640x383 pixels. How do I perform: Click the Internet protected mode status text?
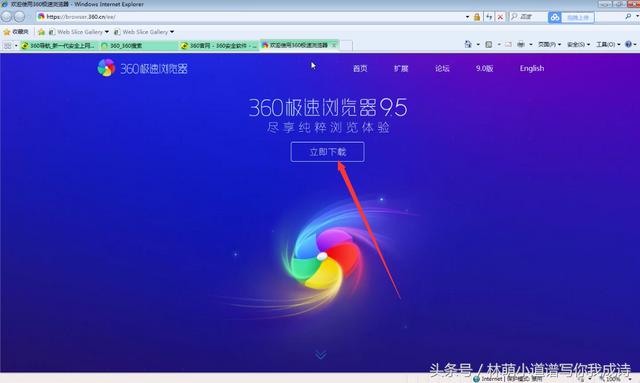point(512,379)
